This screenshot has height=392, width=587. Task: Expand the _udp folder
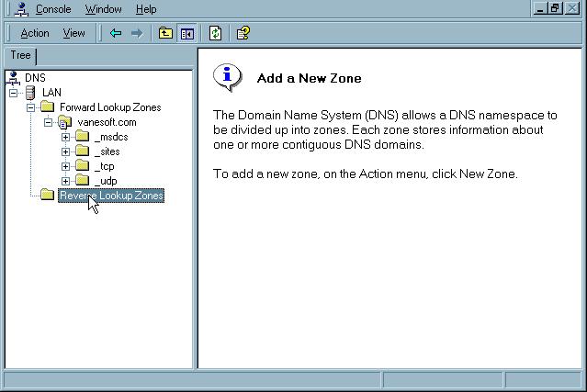(x=65, y=181)
